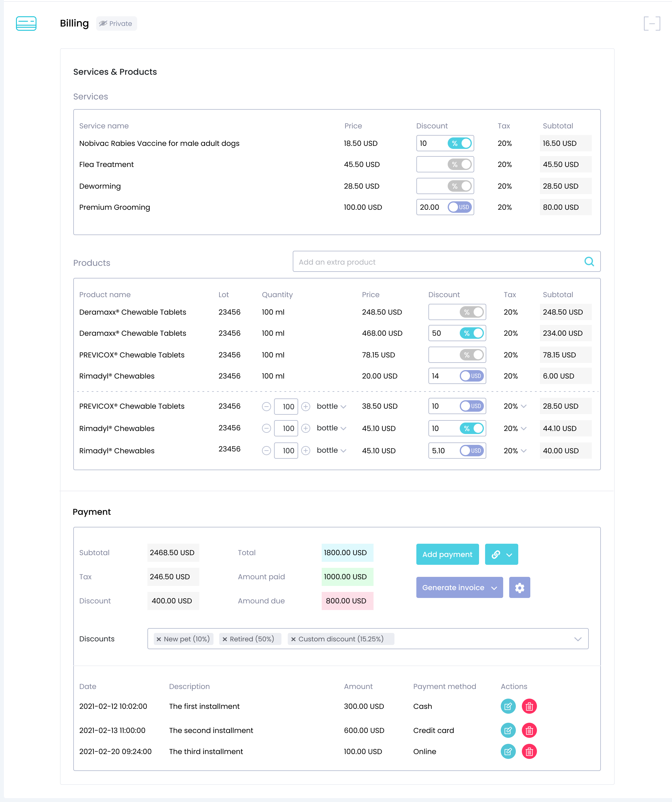Image resolution: width=672 pixels, height=802 pixels.
Task: Click the product search magnifier icon
Action: (589, 262)
